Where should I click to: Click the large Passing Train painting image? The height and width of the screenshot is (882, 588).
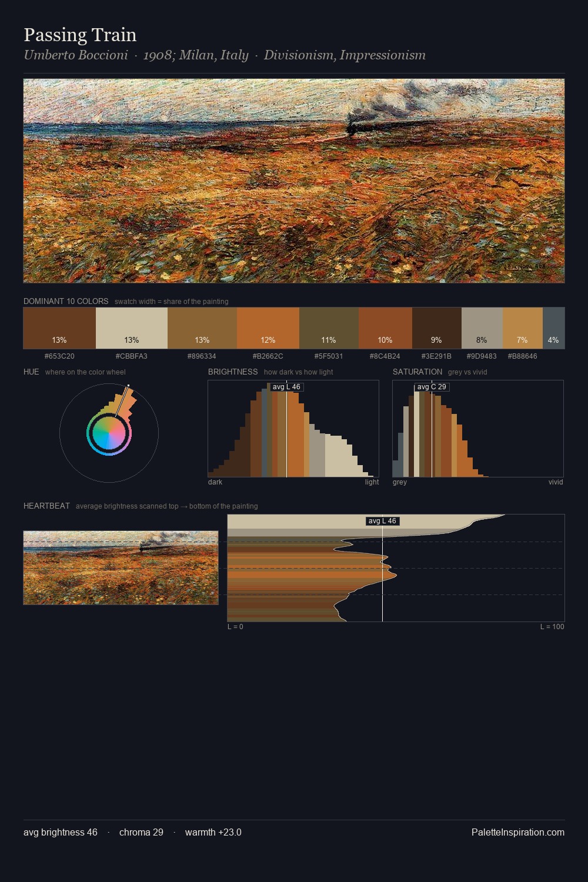[x=294, y=181]
